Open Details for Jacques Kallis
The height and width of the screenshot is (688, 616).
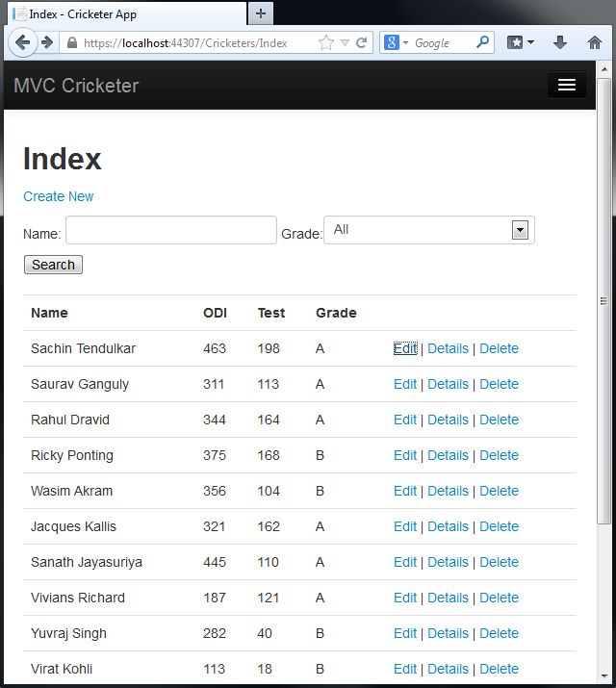point(448,526)
